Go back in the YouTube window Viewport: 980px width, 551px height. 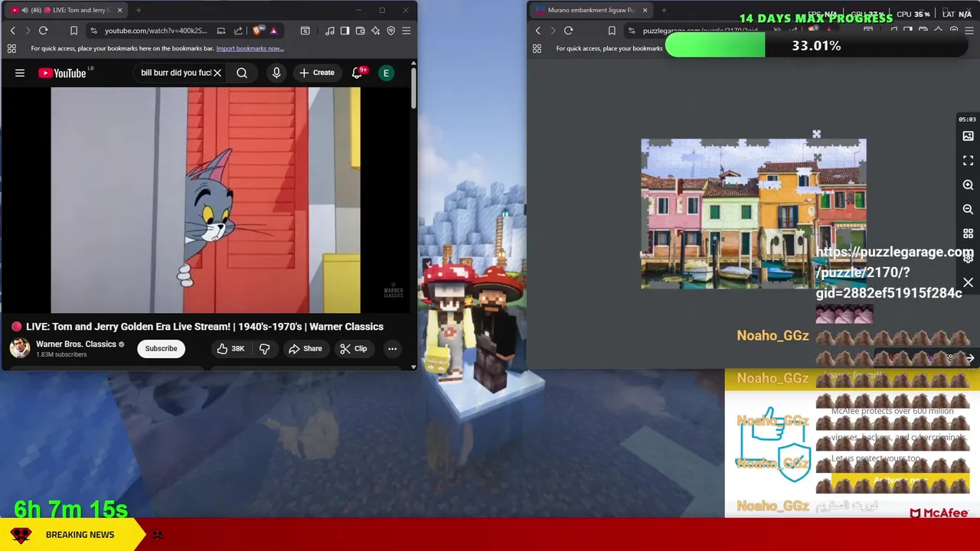12,31
